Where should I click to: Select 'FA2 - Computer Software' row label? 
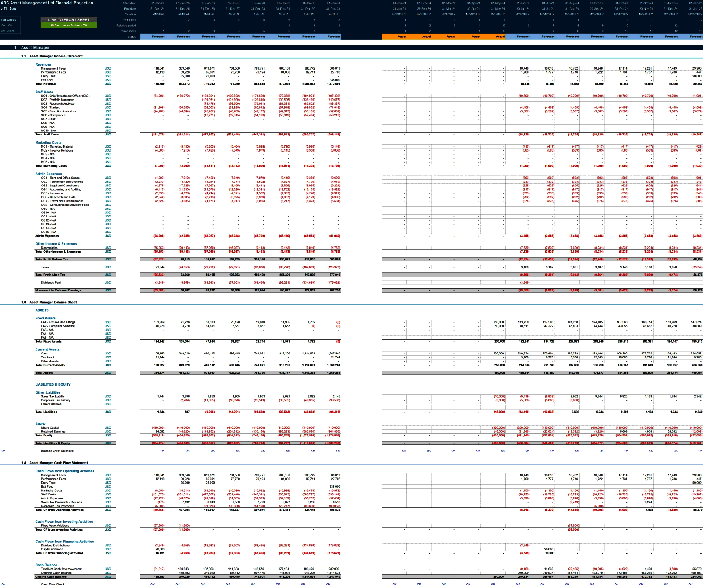coord(58,326)
